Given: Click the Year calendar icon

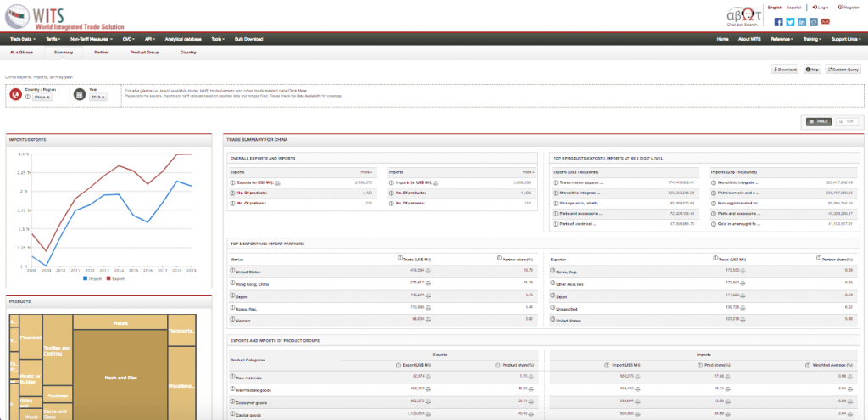Looking at the screenshot, I should pyautogui.click(x=81, y=94).
